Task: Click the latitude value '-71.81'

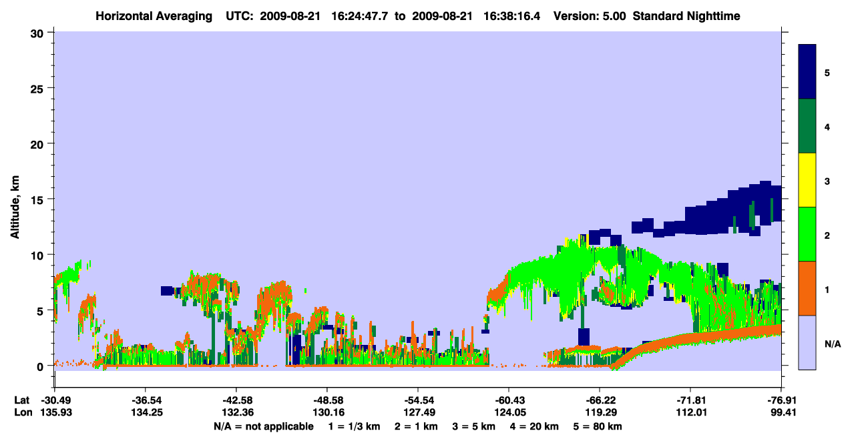Action: pos(690,400)
